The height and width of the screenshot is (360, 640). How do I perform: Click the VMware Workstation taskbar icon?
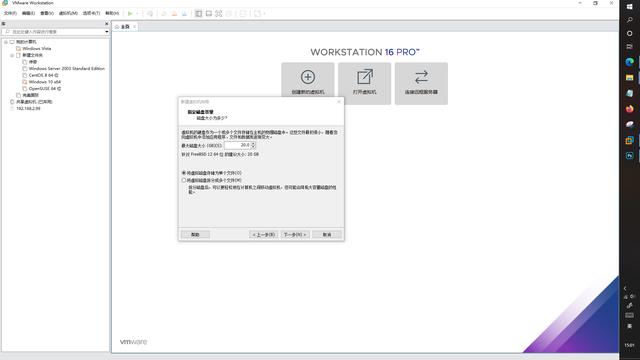point(629,140)
